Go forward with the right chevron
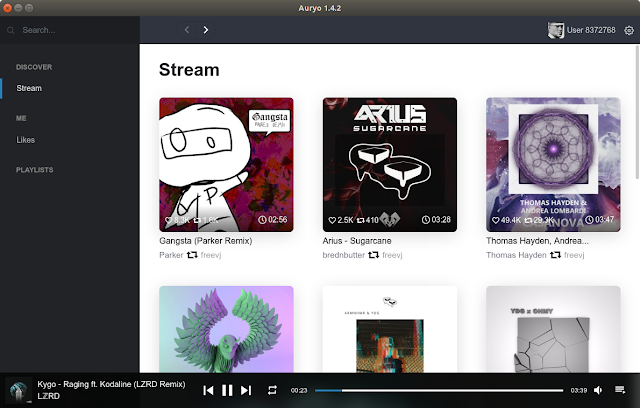The width and height of the screenshot is (640, 408). [x=206, y=30]
